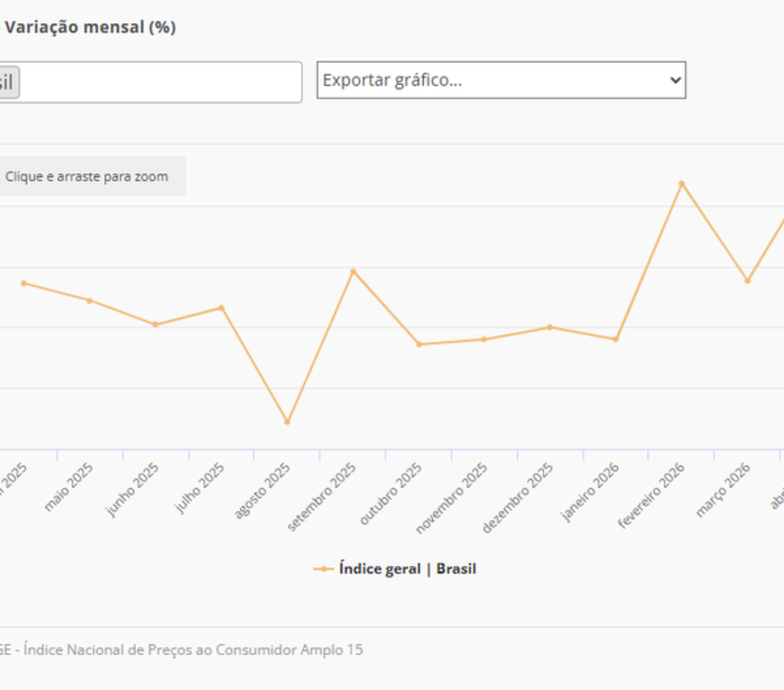This screenshot has width=784, height=690.
Task: Click 'agosto 2025' axis label
Action: pos(262,491)
